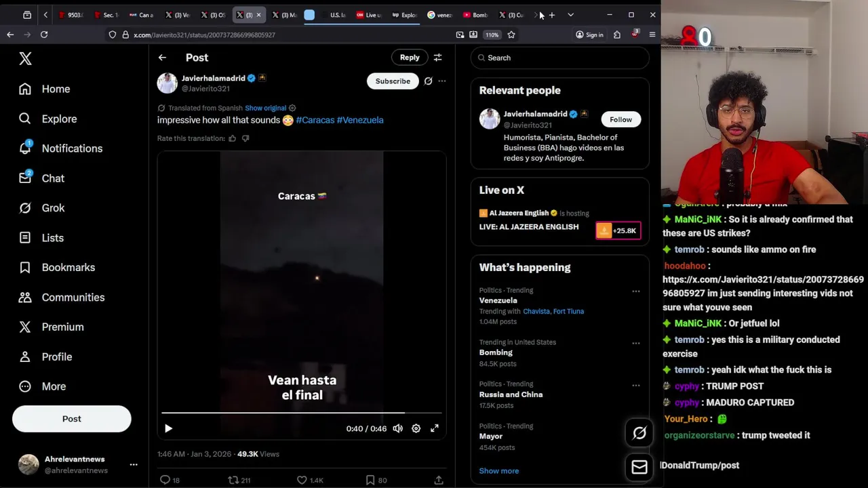The image size is (868, 488).
Task: Click the 110% zoom level indicator
Action: click(492, 35)
